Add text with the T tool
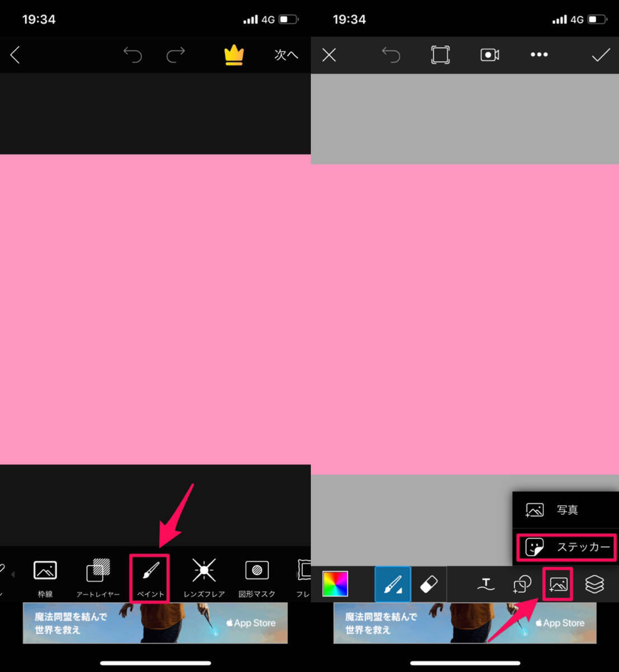The image size is (619, 672). tap(486, 585)
